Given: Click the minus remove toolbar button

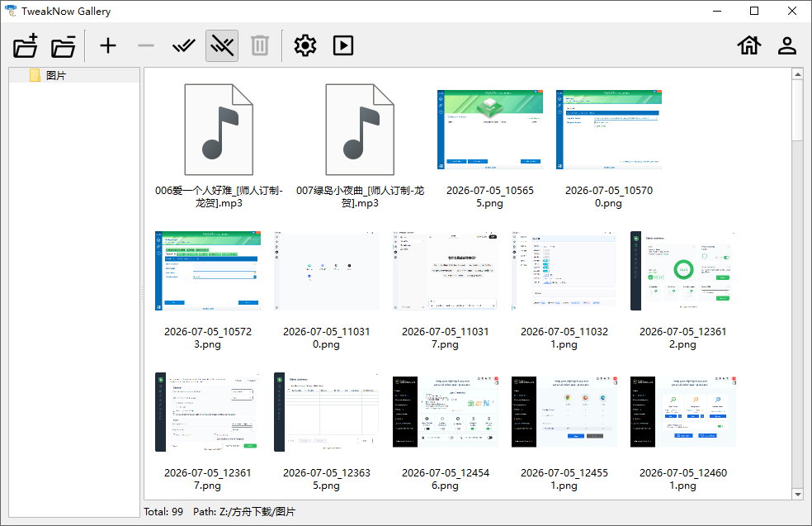Looking at the screenshot, I should coord(146,45).
